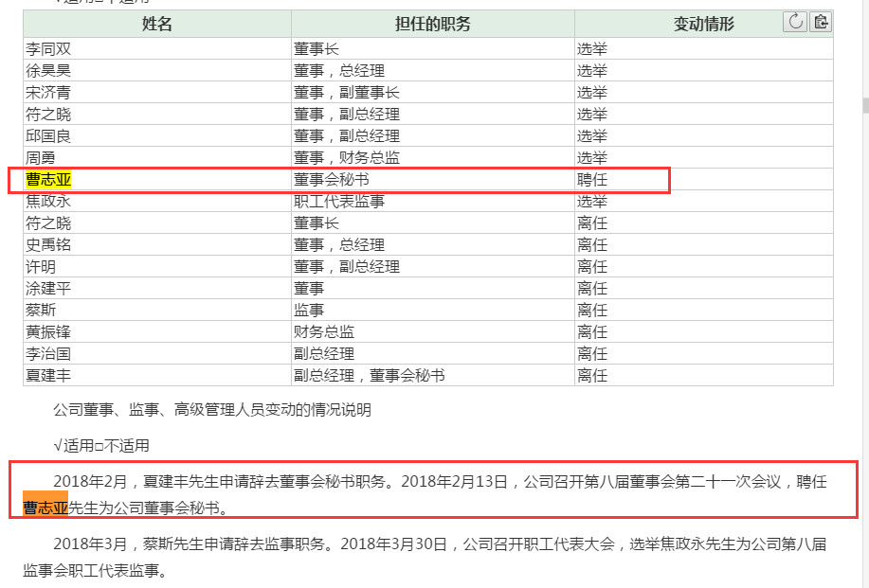Click the 担任的职务 column header
The width and height of the screenshot is (869, 588).
coord(432,24)
